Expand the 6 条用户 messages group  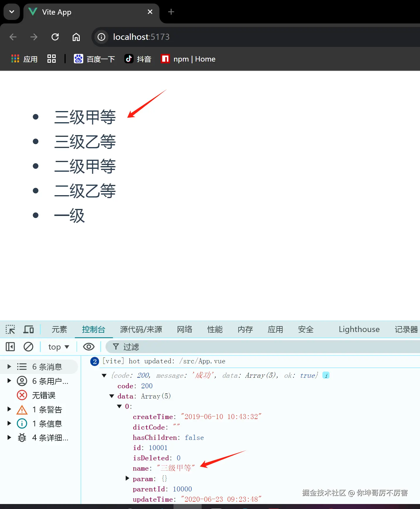pyautogui.click(x=9, y=381)
